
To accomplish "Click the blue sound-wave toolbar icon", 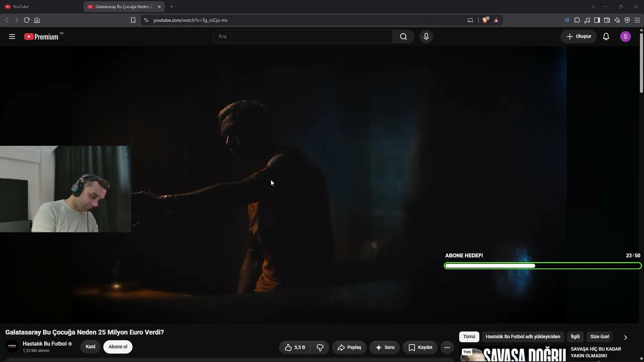I will [567, 20].
